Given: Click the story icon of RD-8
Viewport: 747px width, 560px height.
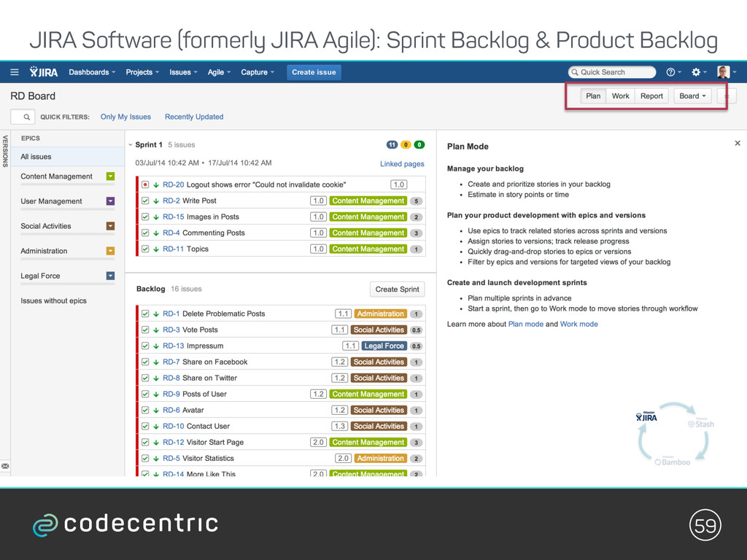Looking at the screenshot, I should point(145,378).
